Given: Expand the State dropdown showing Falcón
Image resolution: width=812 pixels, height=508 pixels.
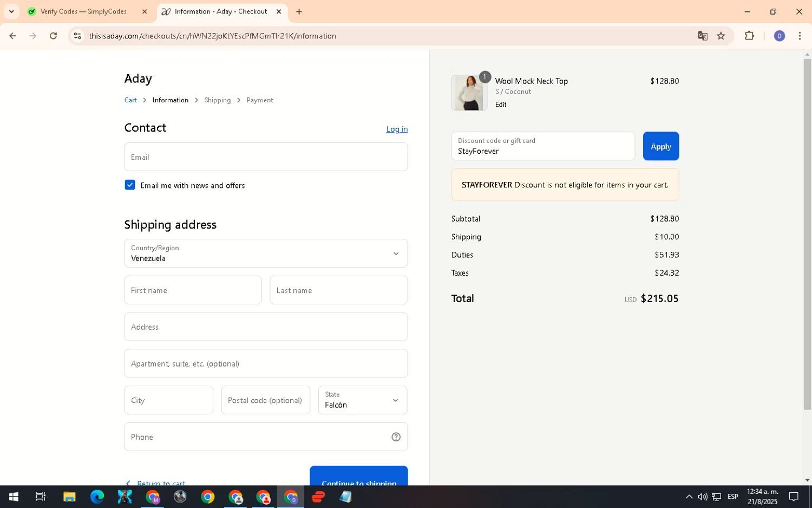Looking at the screenshot, I should pos(363,400).
